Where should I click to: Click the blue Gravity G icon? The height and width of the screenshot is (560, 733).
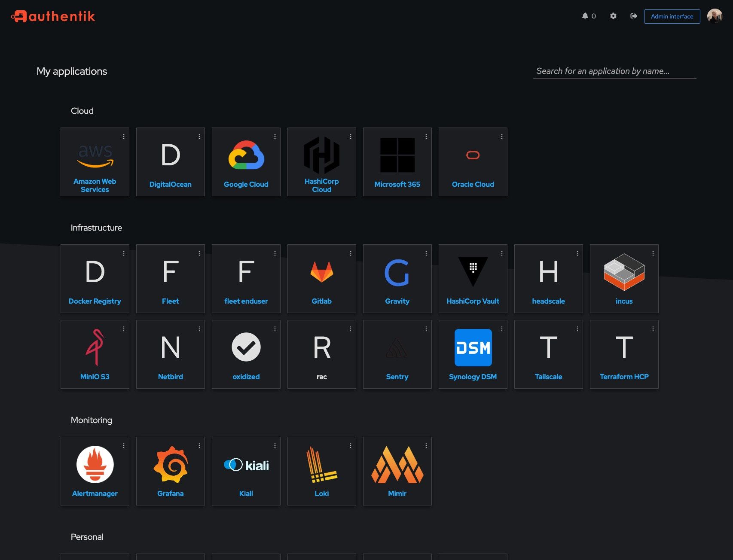397,272
